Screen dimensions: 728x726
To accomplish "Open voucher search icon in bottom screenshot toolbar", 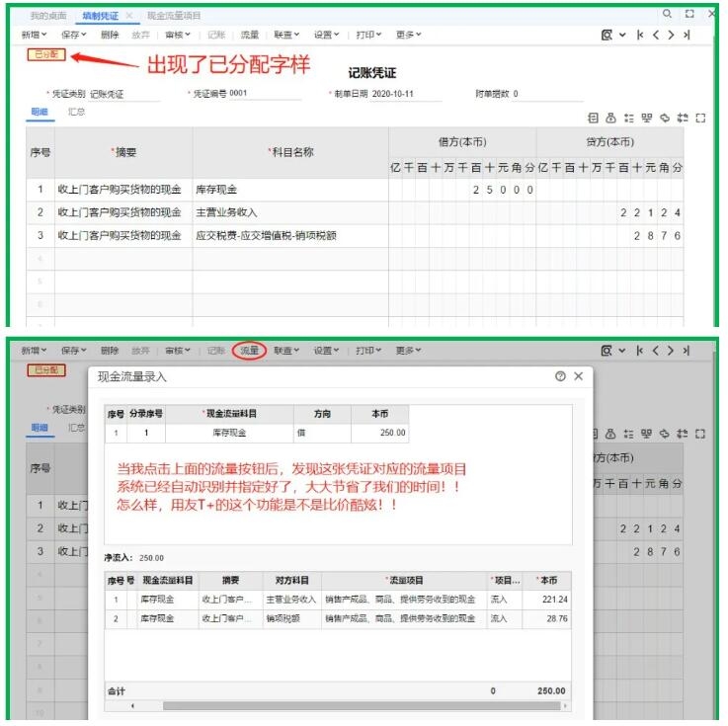I will click(x=607, y=351).
